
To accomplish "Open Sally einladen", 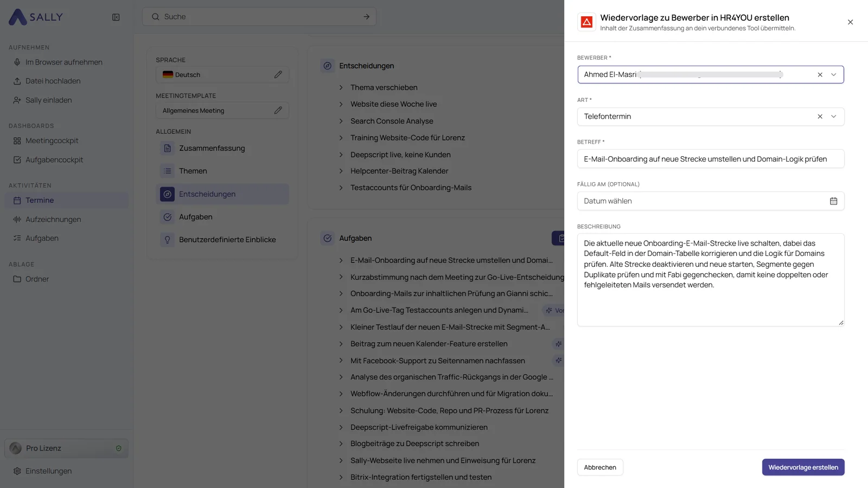I will pyautogui.click(x=48, y=100).
